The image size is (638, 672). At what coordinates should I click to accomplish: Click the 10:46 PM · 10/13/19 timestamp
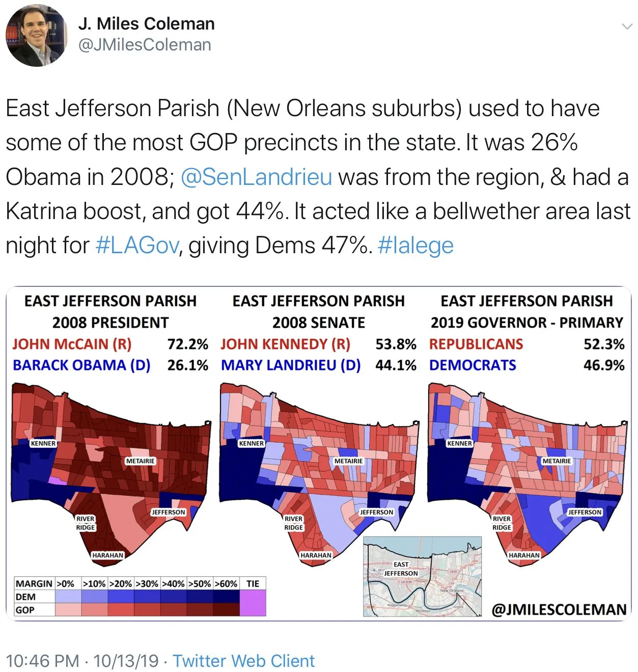pos(82,661)
